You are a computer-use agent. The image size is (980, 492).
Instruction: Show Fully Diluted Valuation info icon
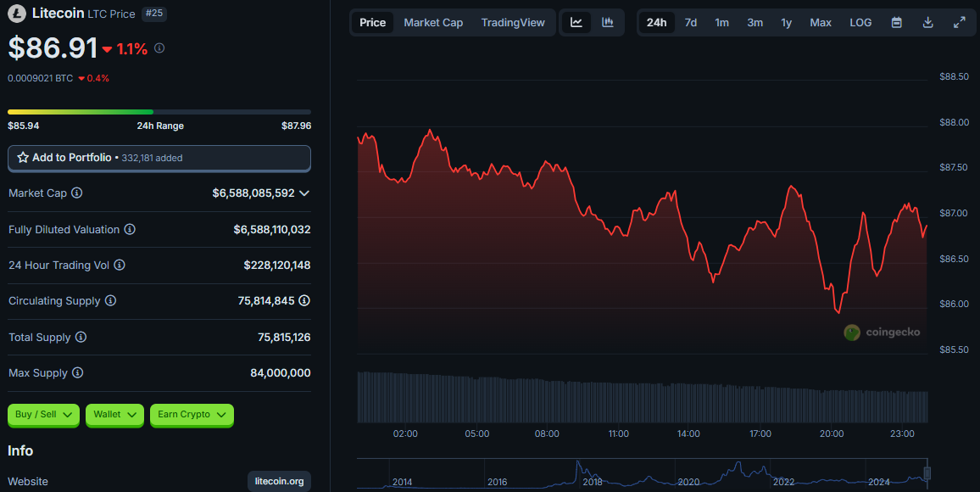point(130,229)
